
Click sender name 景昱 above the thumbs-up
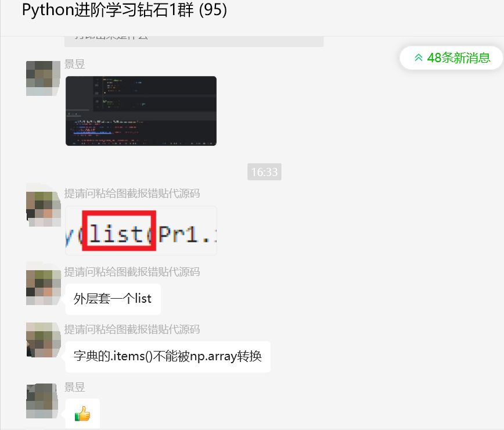tap(74, 387)
